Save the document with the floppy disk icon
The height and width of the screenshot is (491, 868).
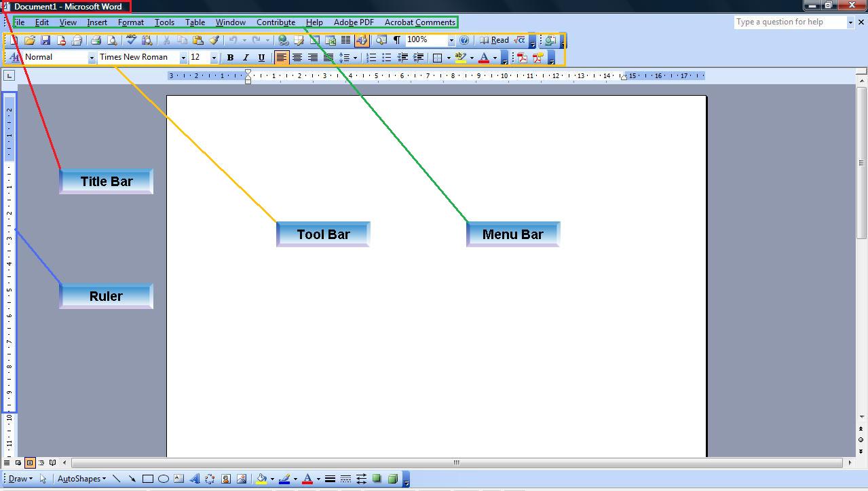coord(45,41)
